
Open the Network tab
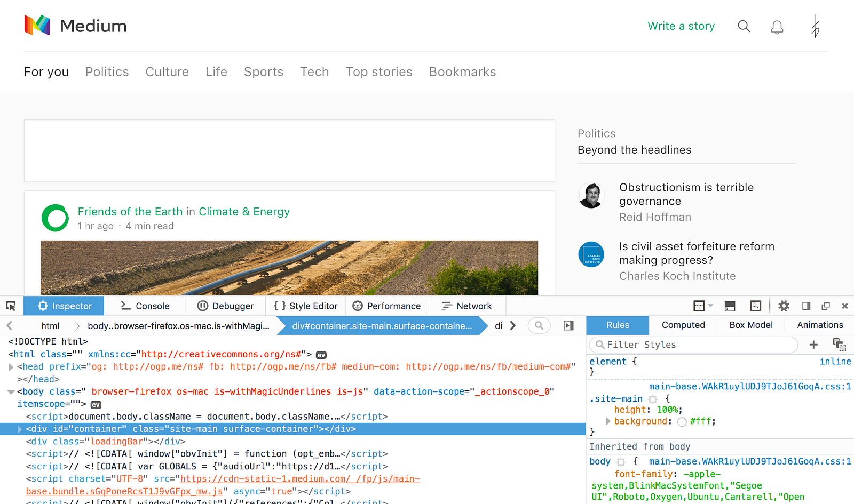pyautogui.click(x=466, y=306)
